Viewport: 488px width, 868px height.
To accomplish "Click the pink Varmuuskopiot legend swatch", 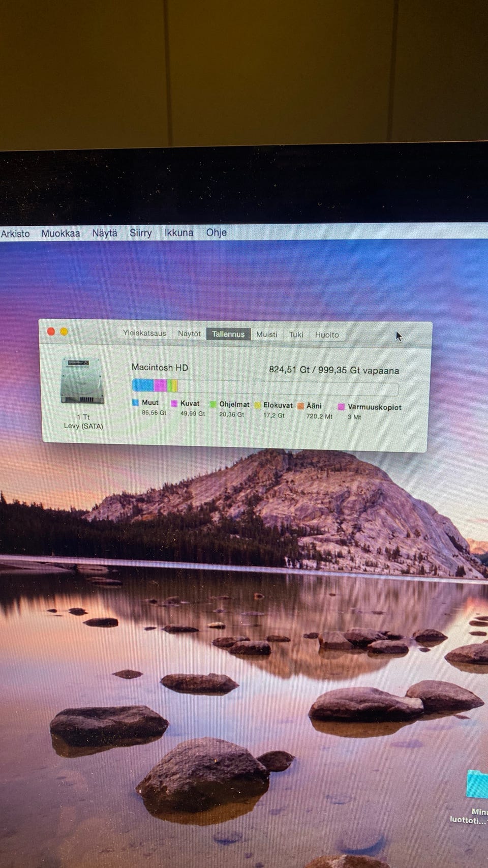I will 341,407.
